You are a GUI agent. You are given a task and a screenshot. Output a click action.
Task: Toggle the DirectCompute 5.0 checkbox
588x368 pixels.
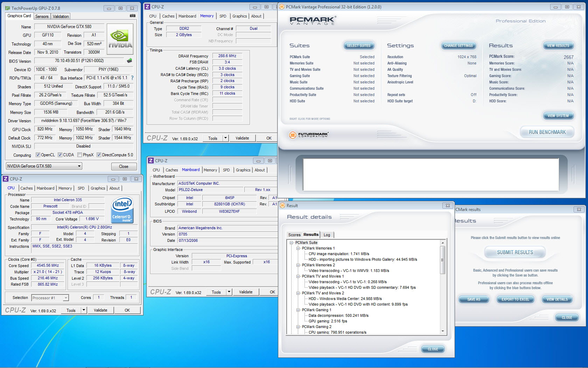coord(99,155)
